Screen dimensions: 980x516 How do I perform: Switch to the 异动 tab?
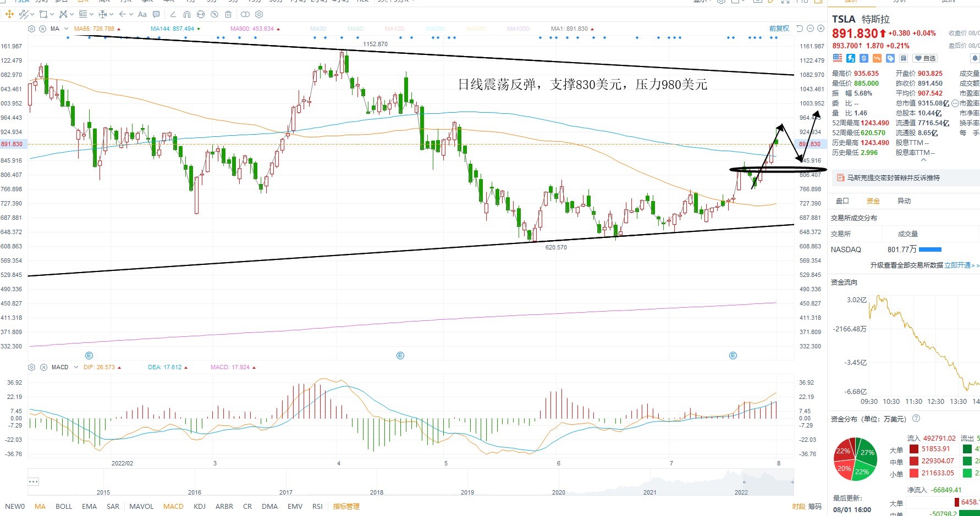(904, 201)
